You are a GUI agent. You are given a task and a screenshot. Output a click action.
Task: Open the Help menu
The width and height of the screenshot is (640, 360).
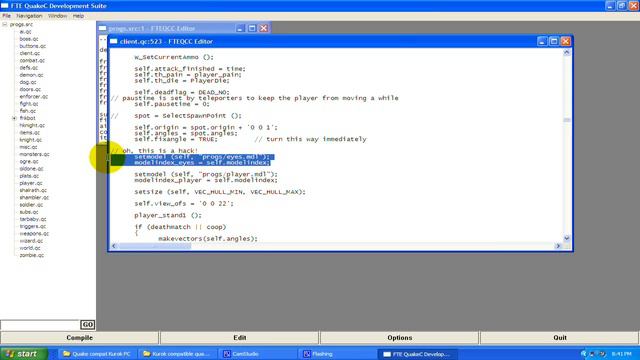pyautogui.click(x=78, y=16)
